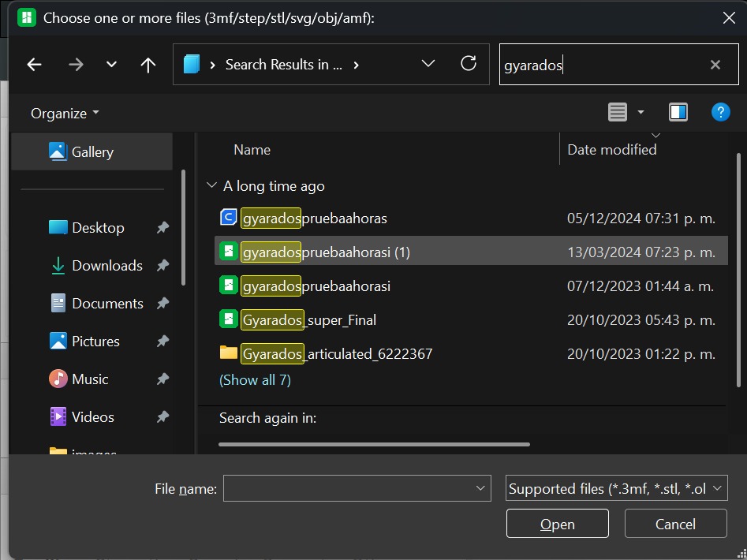Collapse the A long time ago group
Screen dimensions: 747x560
[211, 185]
